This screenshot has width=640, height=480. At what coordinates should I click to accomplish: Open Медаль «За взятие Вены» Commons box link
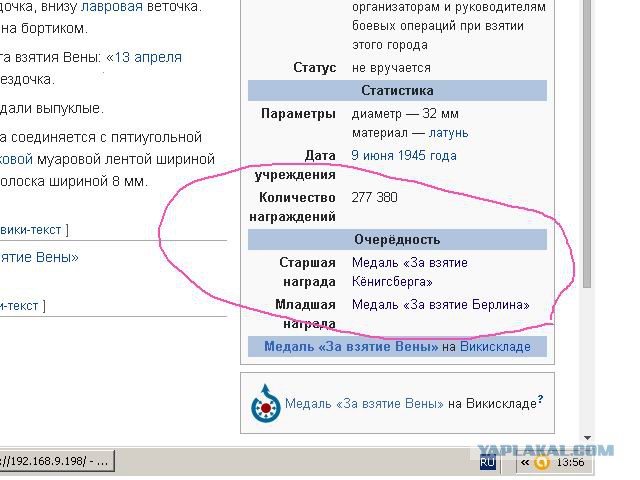pos(364,404)
